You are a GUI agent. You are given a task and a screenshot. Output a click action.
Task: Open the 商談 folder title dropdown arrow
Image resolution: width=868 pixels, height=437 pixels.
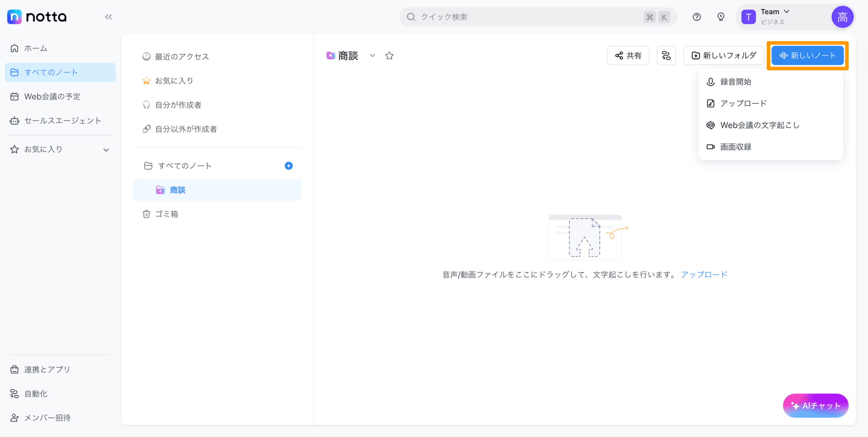point(372,56)
